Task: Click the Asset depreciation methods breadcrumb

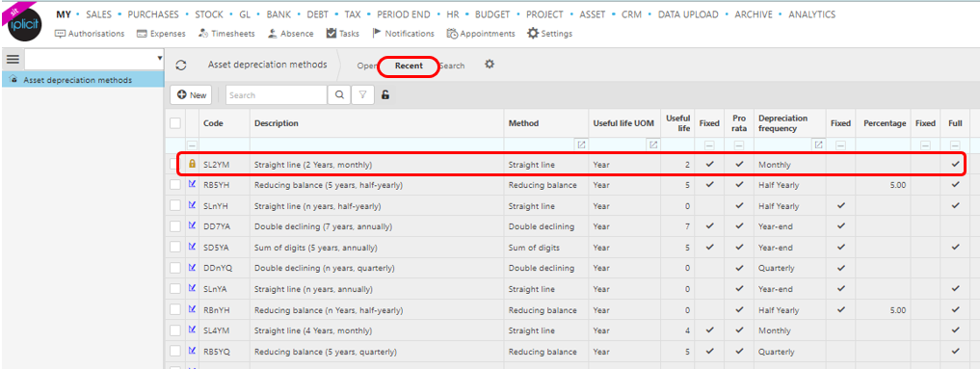Action: pos(267,65)
